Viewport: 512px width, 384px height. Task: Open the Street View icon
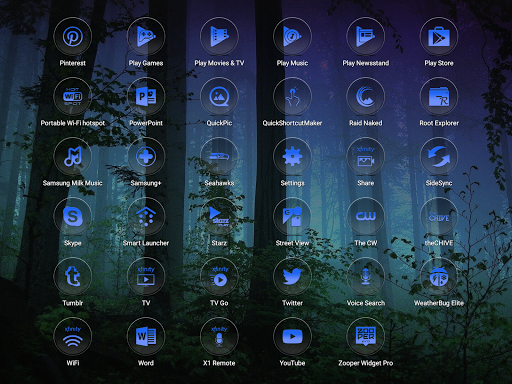point(292,216)
